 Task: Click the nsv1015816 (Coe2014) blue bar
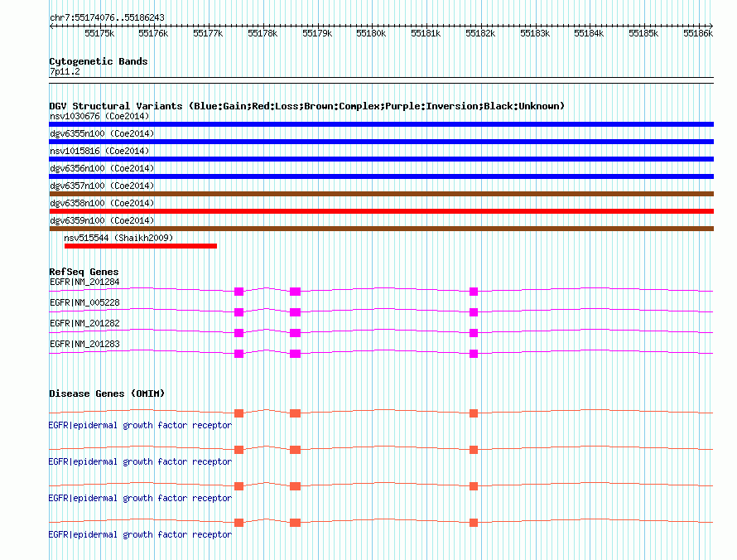pyautogui.click(x=381, y=159)
